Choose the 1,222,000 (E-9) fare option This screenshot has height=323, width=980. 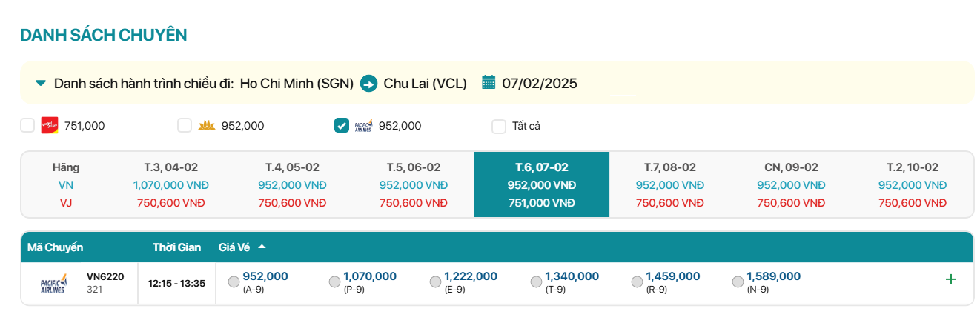pos(436,282)
